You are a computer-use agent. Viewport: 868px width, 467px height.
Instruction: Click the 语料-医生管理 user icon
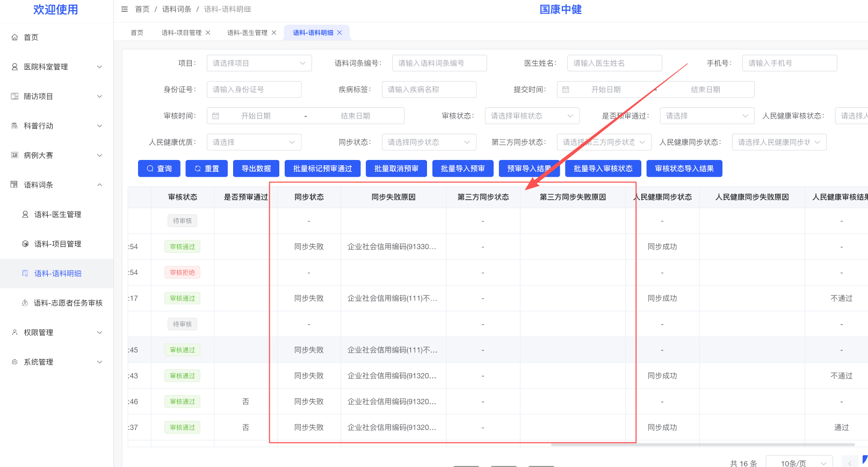(x=25, y=214)
